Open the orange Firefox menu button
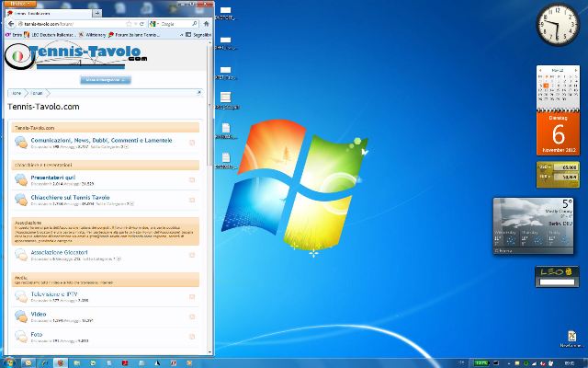This screenshot has height=368, width=588. (20, 4)
